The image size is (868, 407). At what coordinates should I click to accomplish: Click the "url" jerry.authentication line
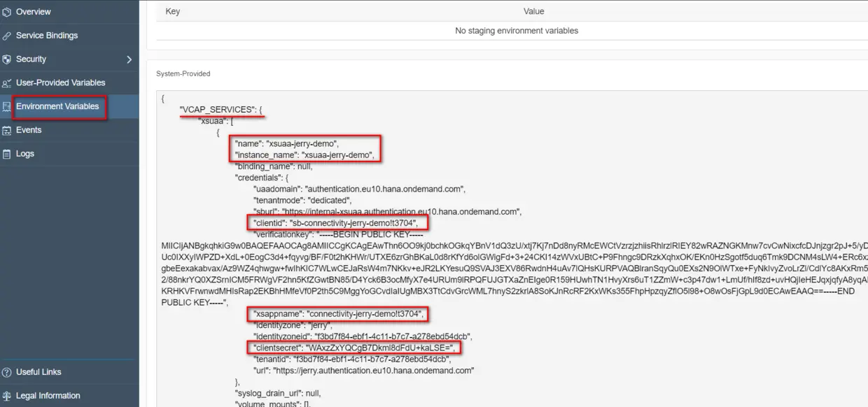[364, 370]
